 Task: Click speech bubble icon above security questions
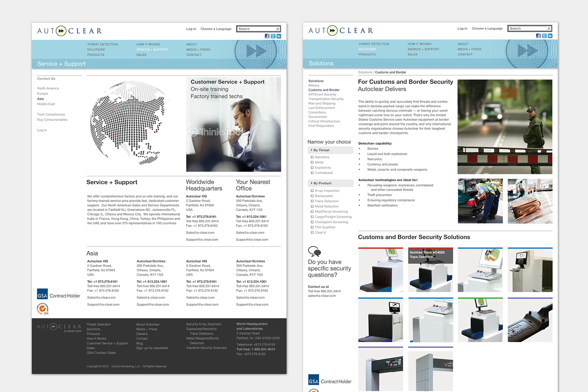coord(314,251)
